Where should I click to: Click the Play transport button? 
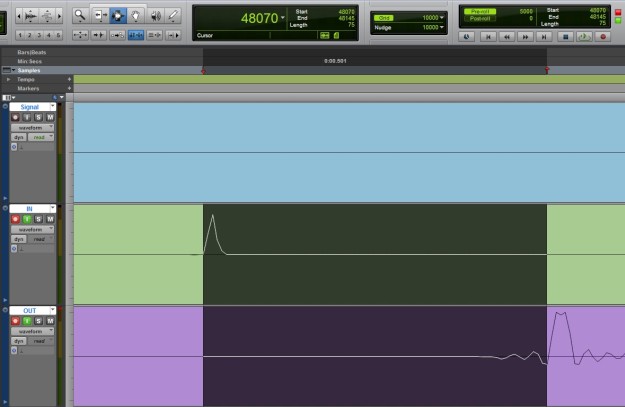pos(584,37)
